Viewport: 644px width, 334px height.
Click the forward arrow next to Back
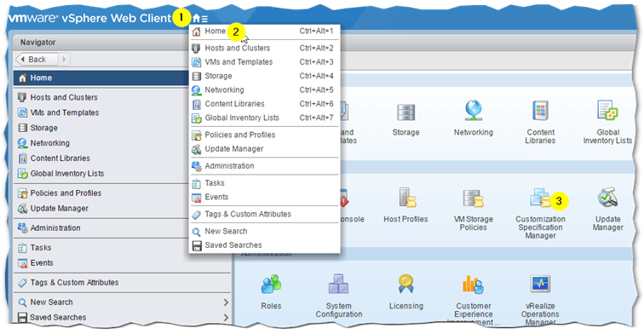coord(64,60)
